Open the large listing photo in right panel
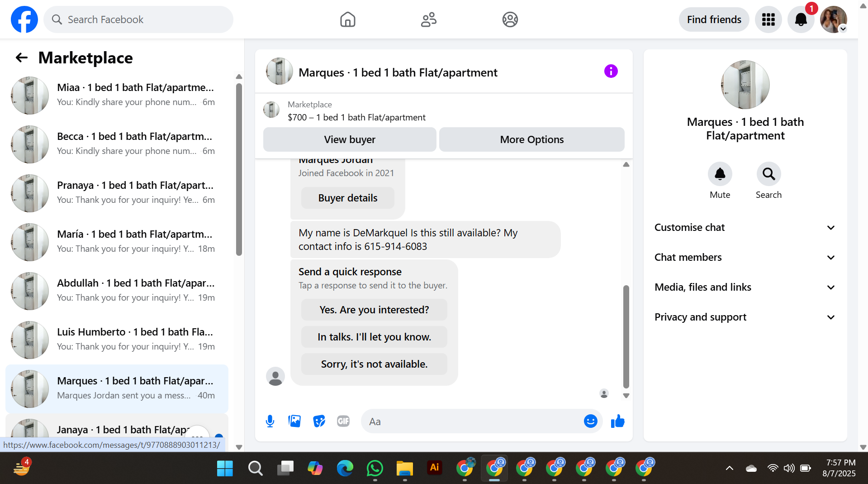 745,85
